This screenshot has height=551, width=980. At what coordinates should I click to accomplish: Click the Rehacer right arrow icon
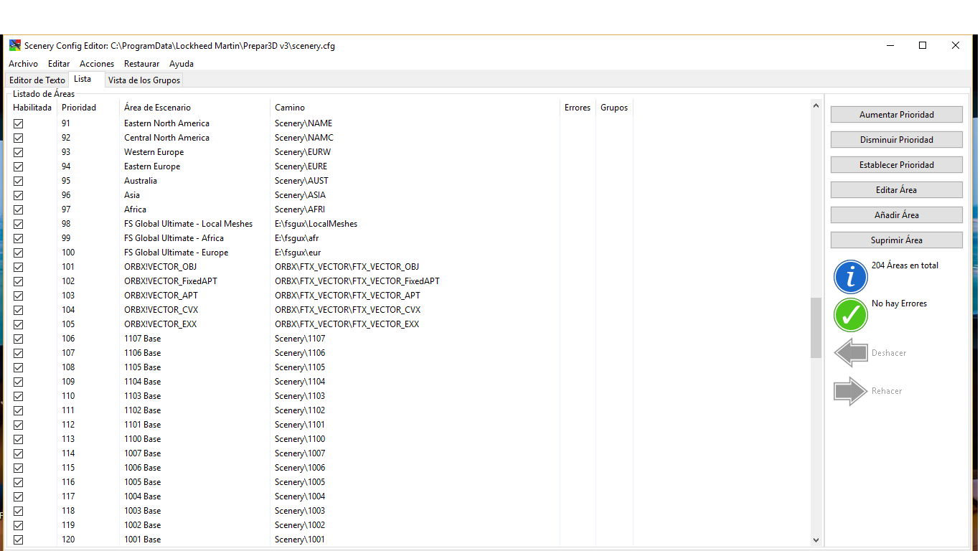point(851,391)
